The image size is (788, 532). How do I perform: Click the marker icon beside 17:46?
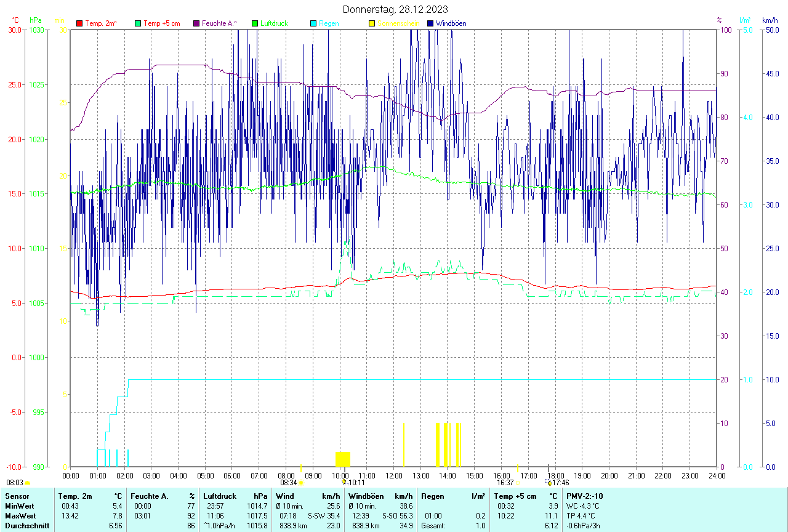549,483
